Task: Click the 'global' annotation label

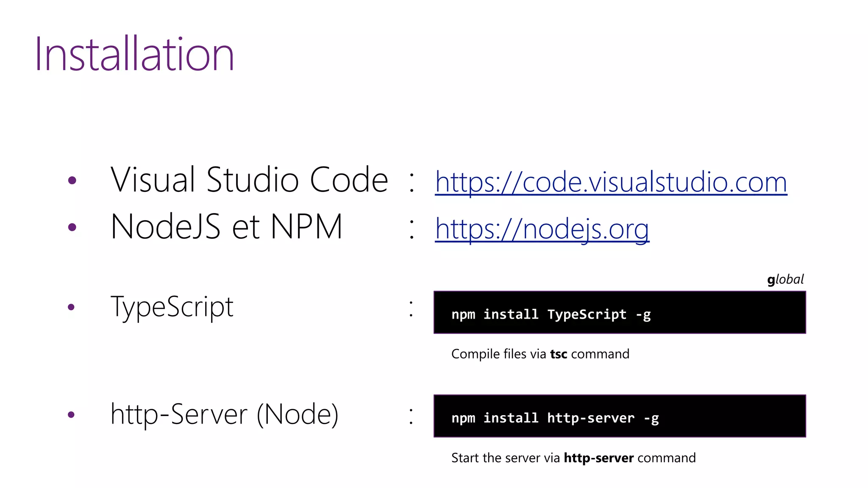Action: (785, 280)
